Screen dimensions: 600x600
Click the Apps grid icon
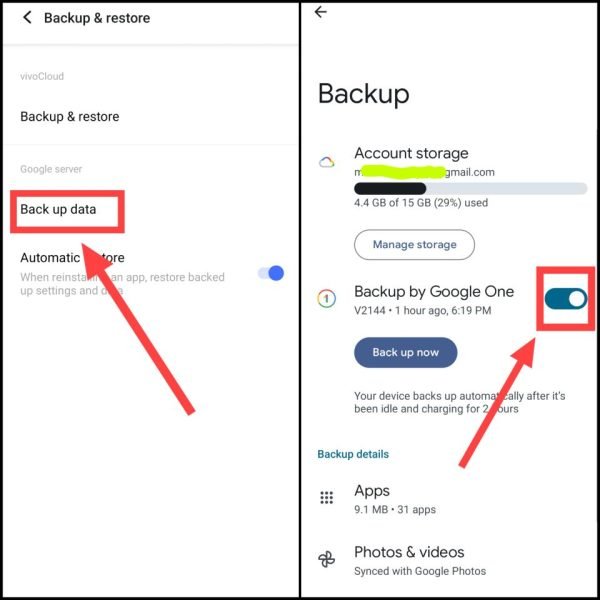pos(326,497)
